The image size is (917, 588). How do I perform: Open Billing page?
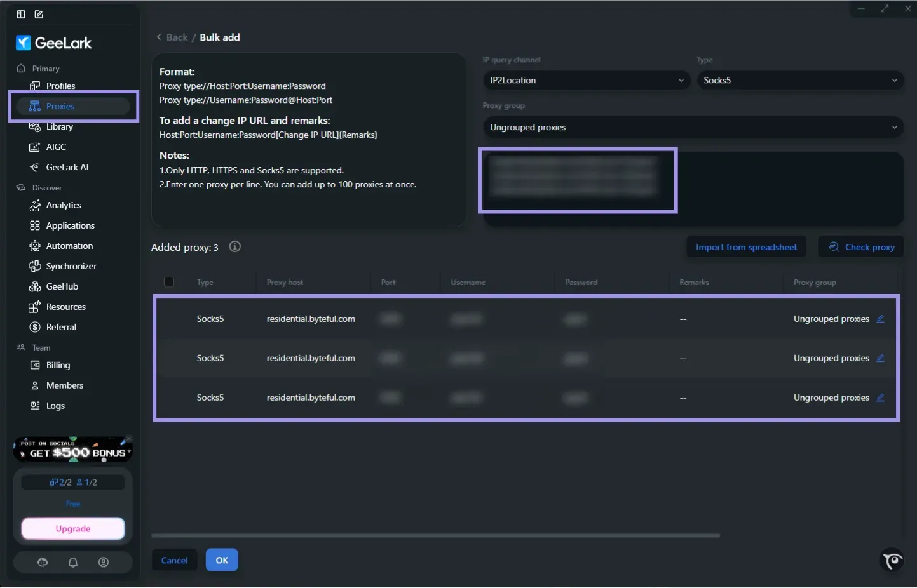tap(58, 365)
